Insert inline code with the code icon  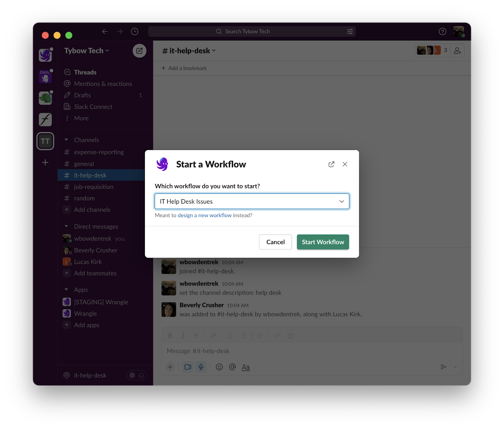(x=277, y=336)
